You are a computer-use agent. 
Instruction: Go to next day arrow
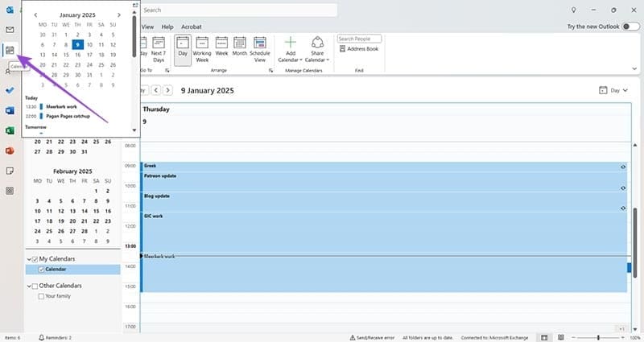(167, 90)
